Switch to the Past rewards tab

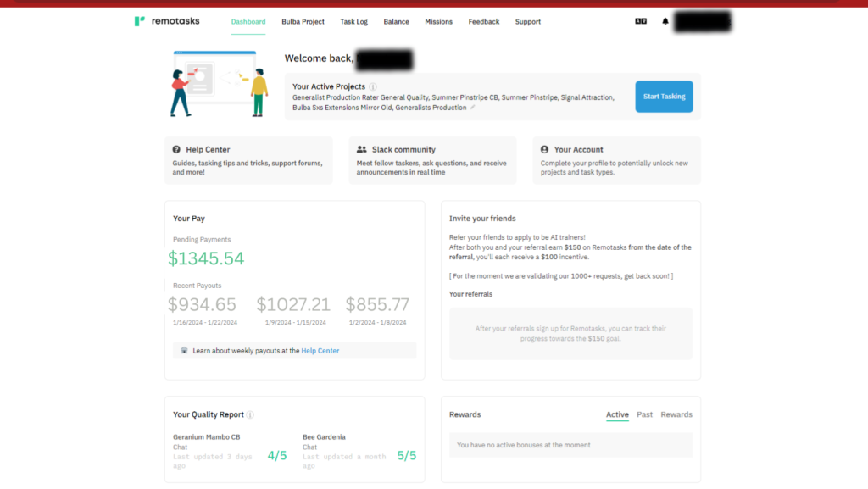point(644,414)
